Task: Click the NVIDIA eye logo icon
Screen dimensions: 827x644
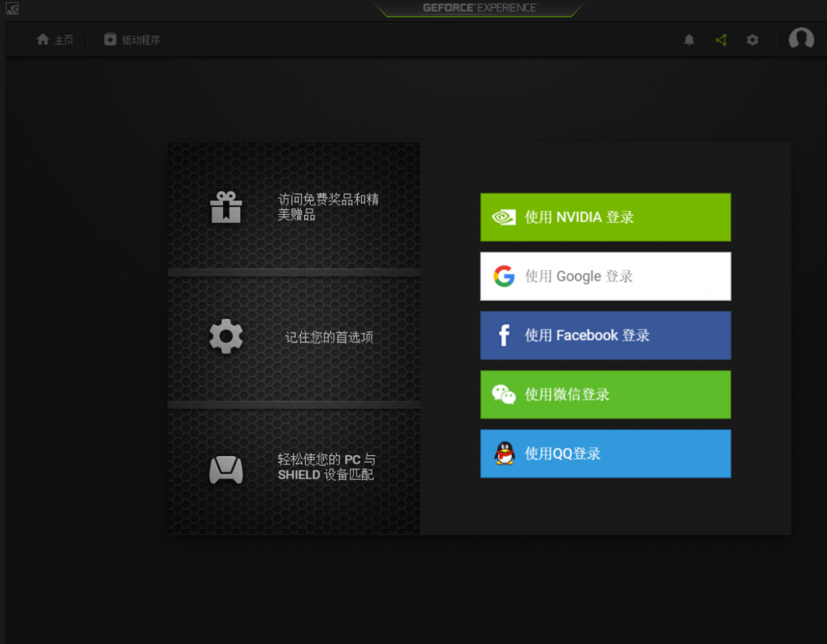Action: (x=504, y=217)
